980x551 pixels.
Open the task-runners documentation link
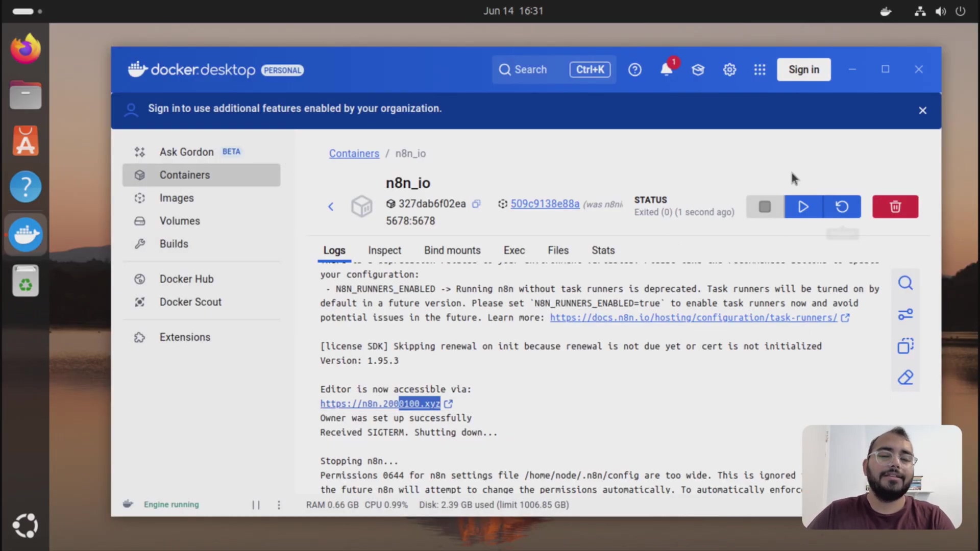point(693,317)
